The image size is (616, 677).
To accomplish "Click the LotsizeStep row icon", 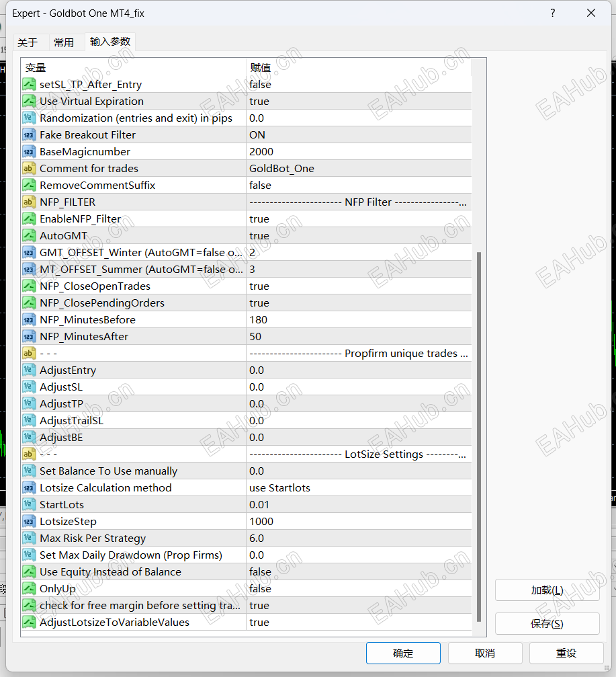I will point(29,522).
